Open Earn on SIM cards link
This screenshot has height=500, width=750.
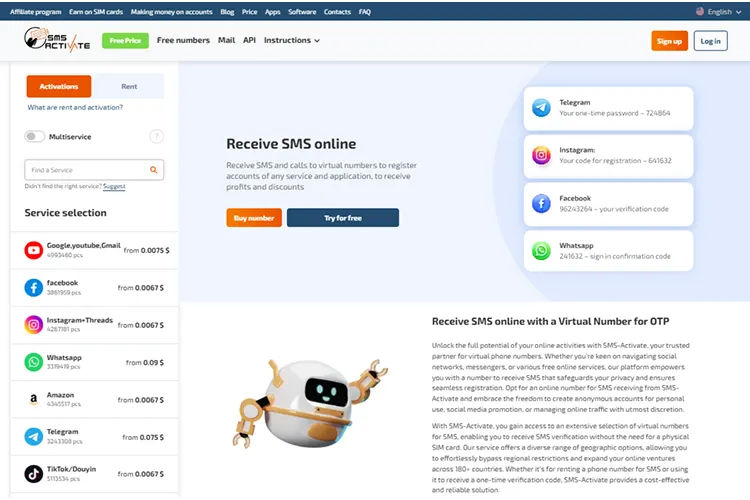pyautogui.click(x=96, y=12)
